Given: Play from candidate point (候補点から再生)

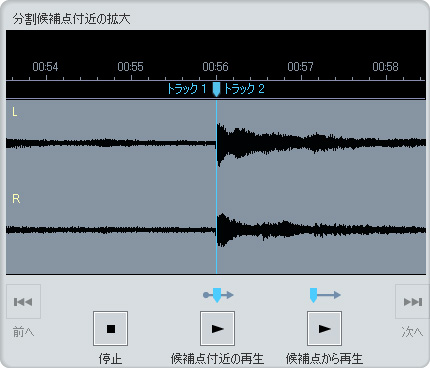Looking at the screenshot, I should (x=324, y=329).
